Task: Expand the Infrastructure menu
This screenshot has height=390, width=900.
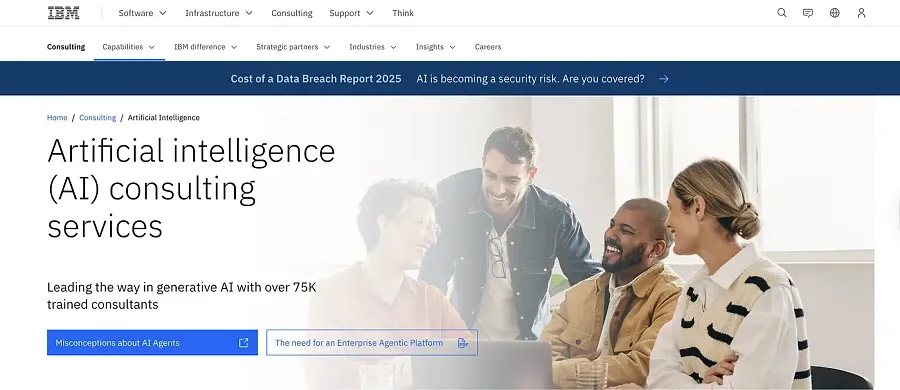Action: pos(219,13)
